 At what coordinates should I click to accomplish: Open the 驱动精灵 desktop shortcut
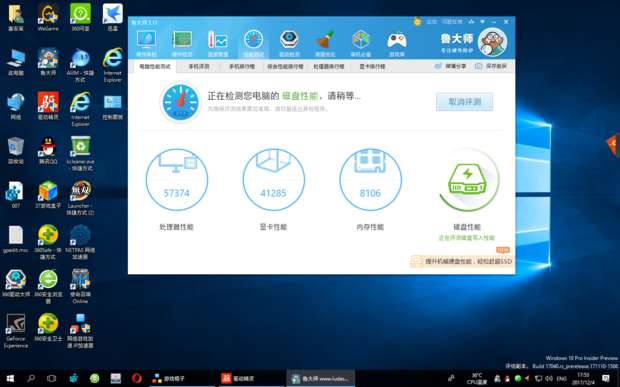(x=48, y=106)
